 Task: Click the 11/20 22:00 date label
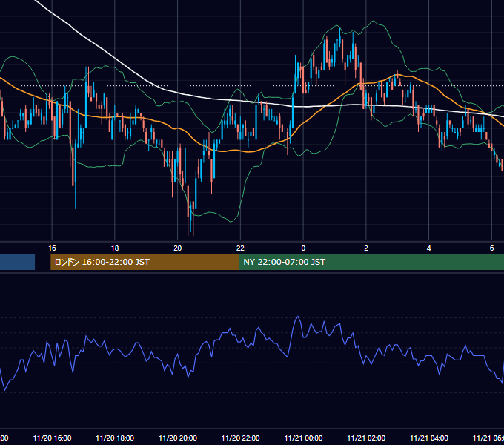click(x=240, y=438)
